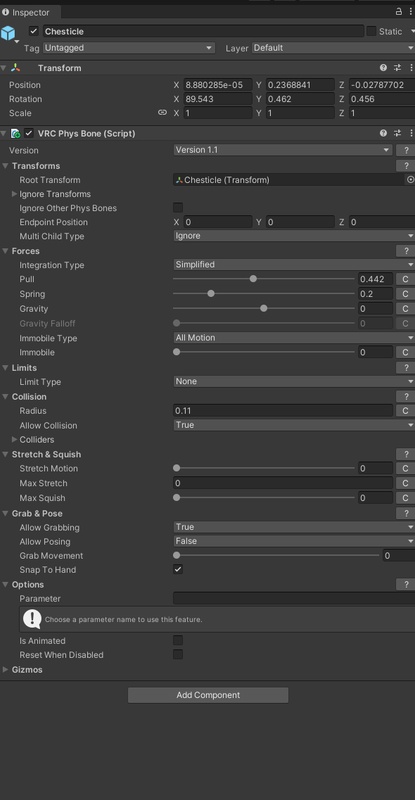Toggle the Inspector lock icon

point(399,11)
